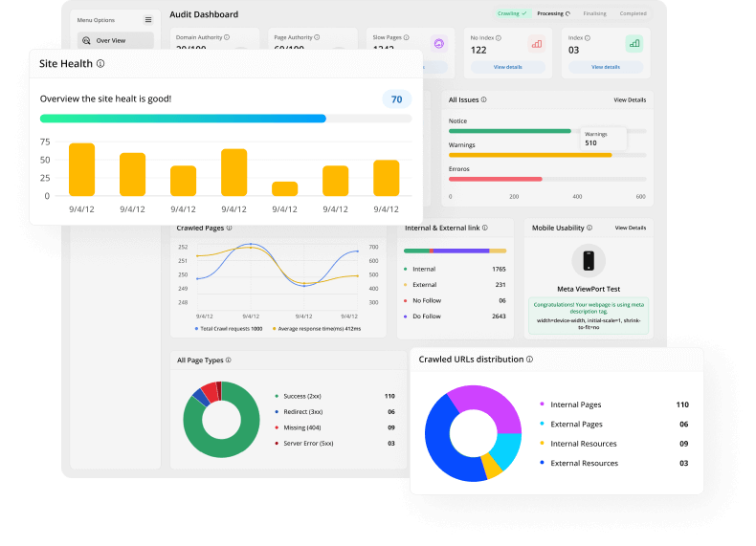Click the Site Health progress bar
Screen dimensions: 756x546
click(226, 119)
